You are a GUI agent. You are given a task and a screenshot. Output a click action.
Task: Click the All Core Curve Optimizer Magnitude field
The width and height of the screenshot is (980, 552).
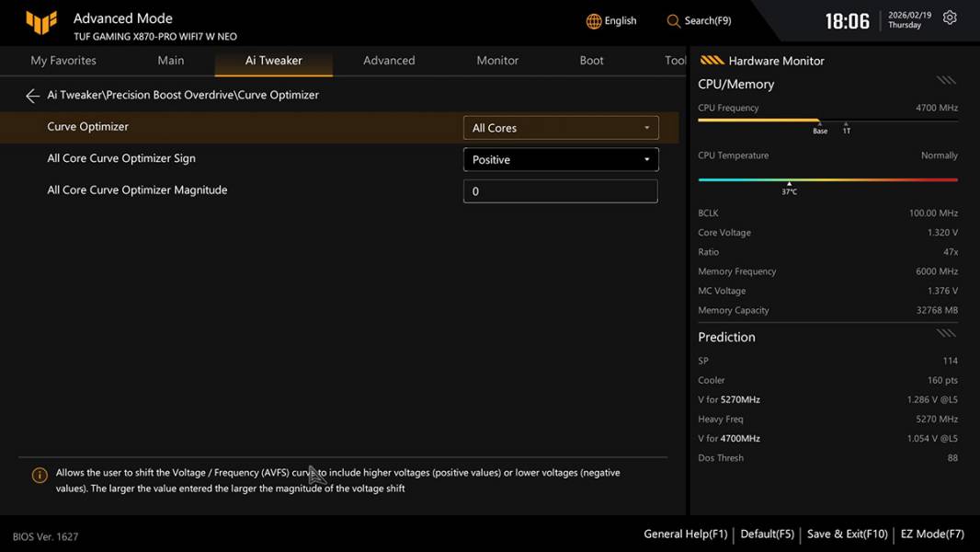tap(560, 191)
